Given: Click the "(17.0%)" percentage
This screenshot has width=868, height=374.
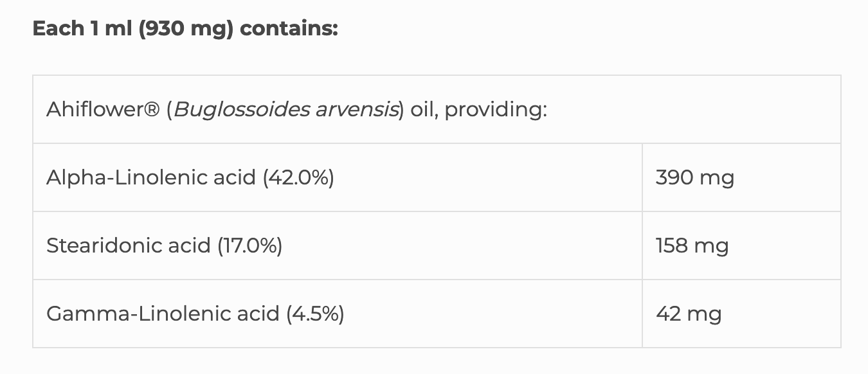Looking at the screenshot, I should pos(249,245).
